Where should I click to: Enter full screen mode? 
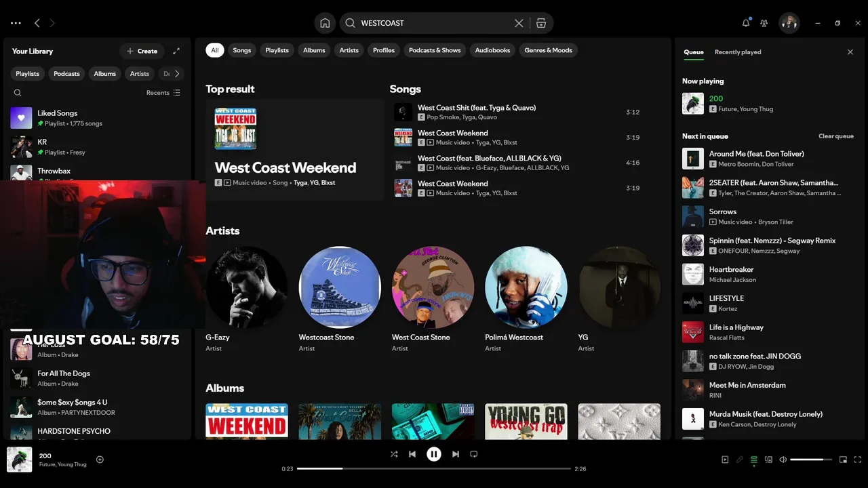[858, 460]
